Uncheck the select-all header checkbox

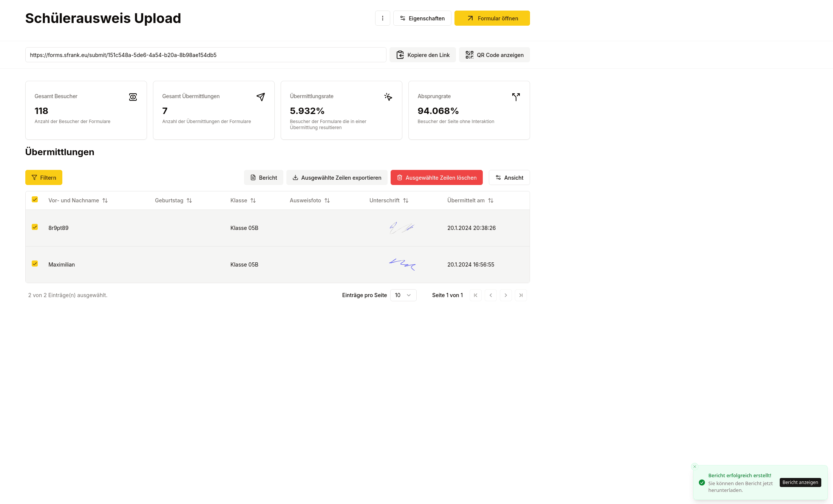coord(35,199)
